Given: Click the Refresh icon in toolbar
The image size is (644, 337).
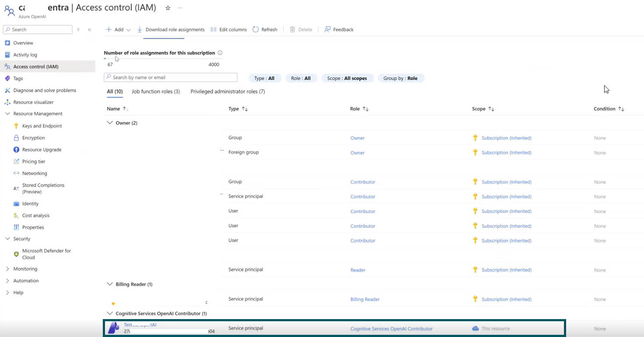Looking at the screenshot, I should [x=256, y=29].
